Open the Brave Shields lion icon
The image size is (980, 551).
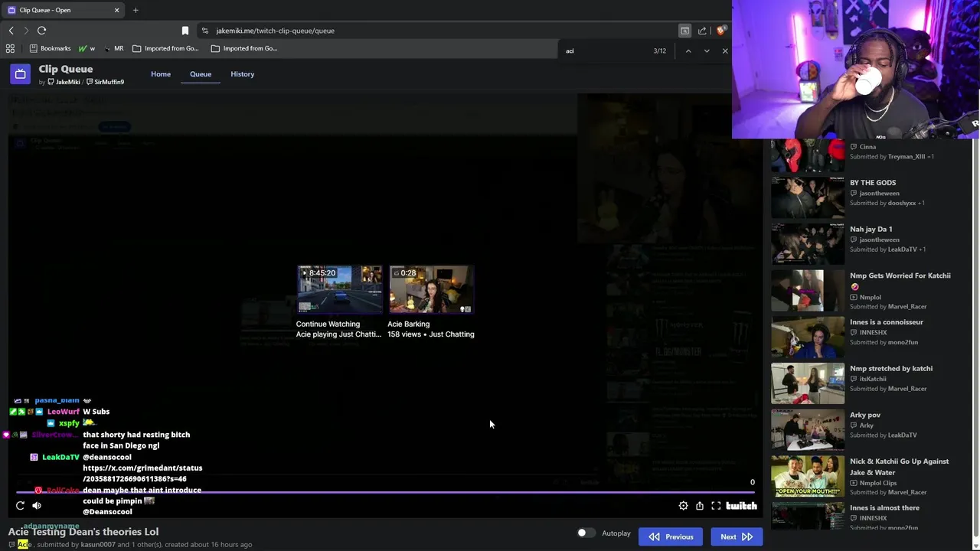tap(720, 31)
